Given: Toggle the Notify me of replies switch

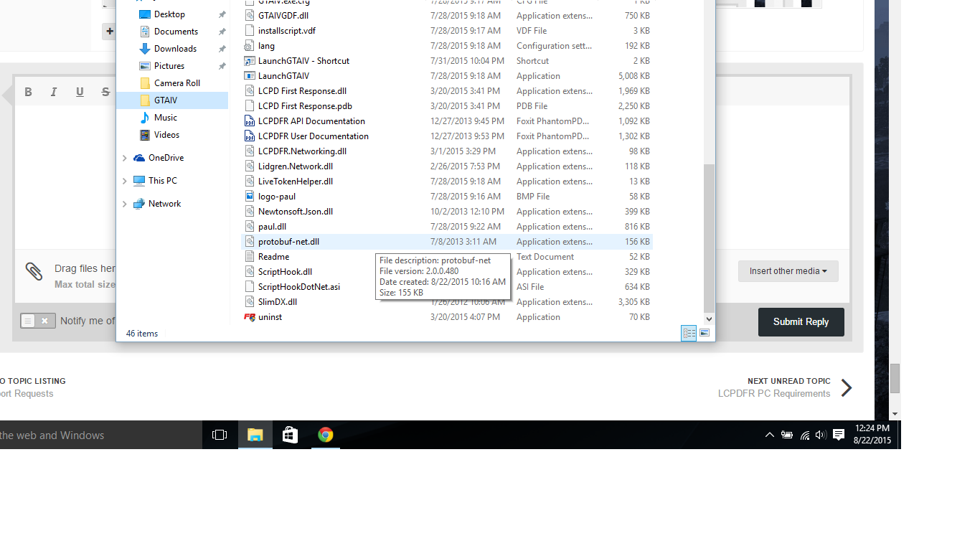Looking at the screenshot, I should click(x=36, y=321).
